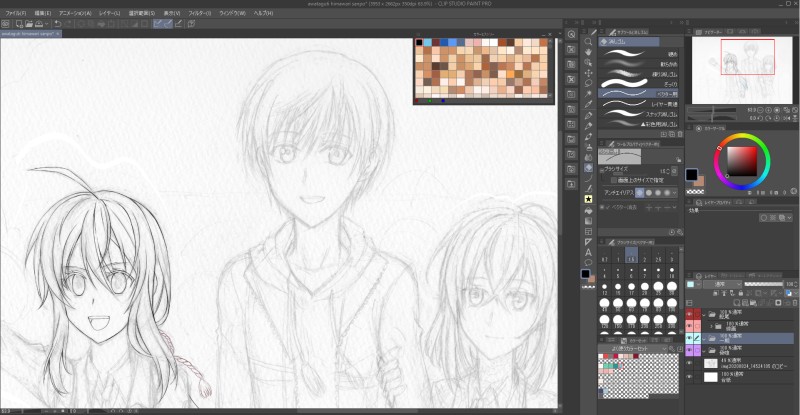Open the save icon dropdown arrow in the toolbar
800x415 pixels.
[46, 23]
